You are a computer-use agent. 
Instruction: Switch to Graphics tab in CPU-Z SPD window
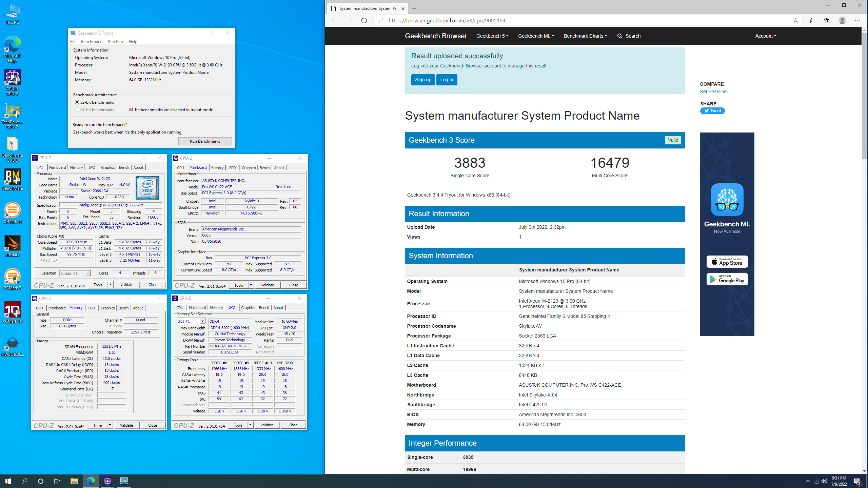[x=248, y=308]
